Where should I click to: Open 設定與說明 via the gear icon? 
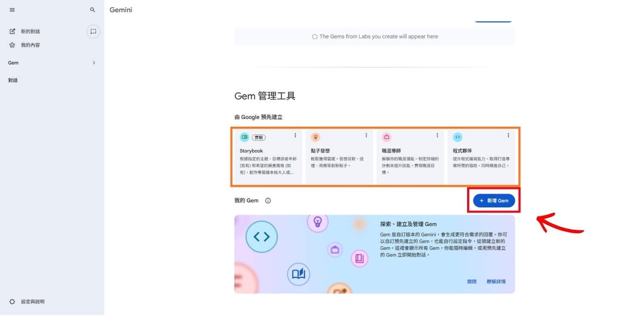[12, 302]
